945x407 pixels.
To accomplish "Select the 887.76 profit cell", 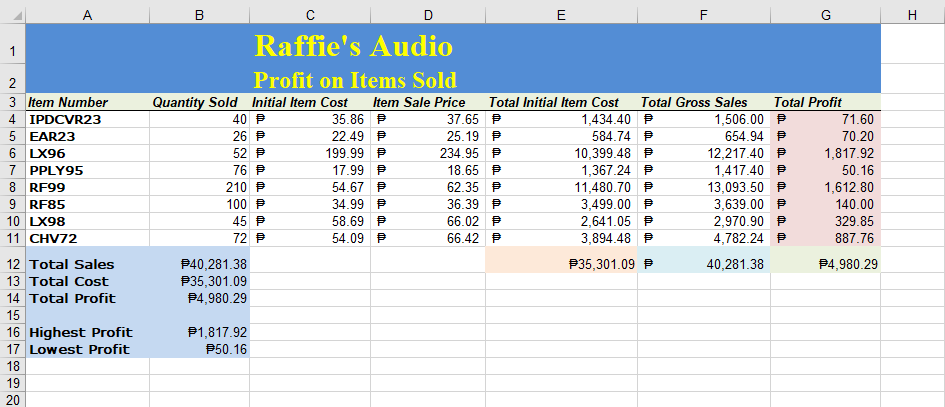I will pyautogui.click(x=826, y=238).
